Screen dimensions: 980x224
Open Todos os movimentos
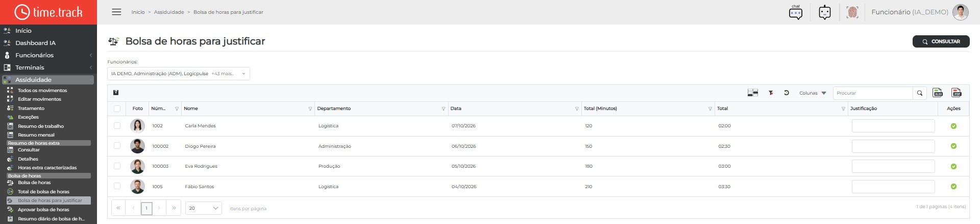pos(42,91)
